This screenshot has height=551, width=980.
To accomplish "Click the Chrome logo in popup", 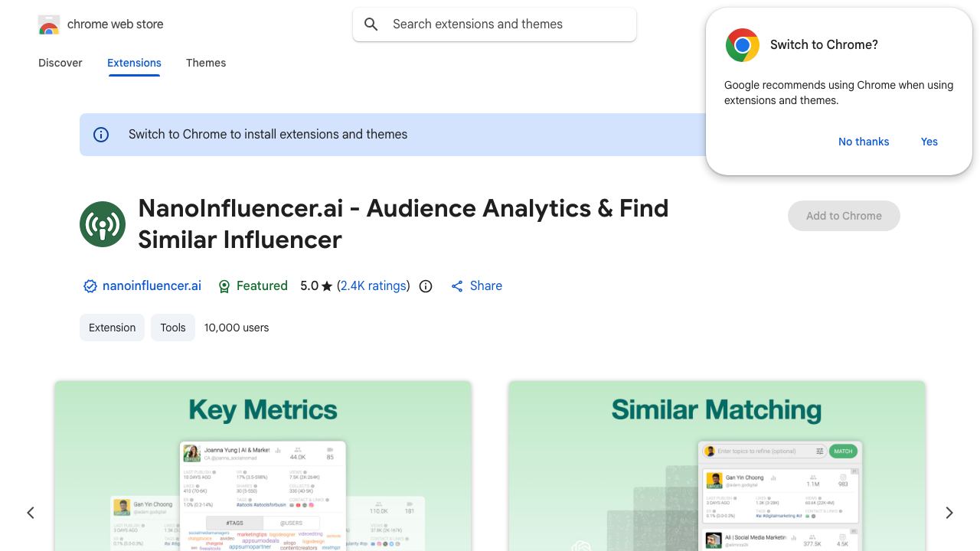I will coord(743,45).
